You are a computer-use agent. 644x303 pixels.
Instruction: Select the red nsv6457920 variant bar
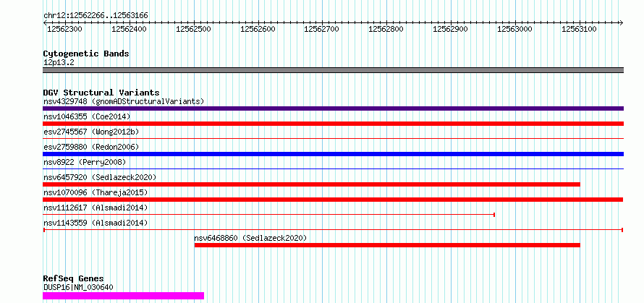311,184
